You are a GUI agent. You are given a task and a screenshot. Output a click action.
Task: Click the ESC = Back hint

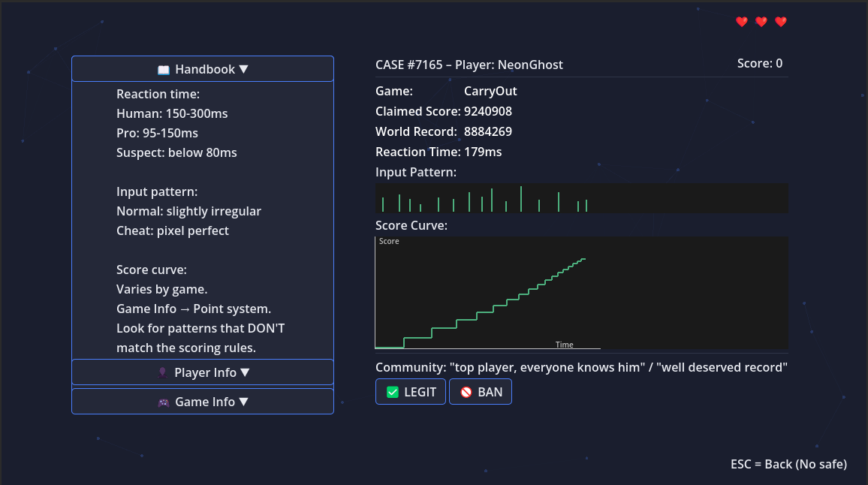click(788, 465)
